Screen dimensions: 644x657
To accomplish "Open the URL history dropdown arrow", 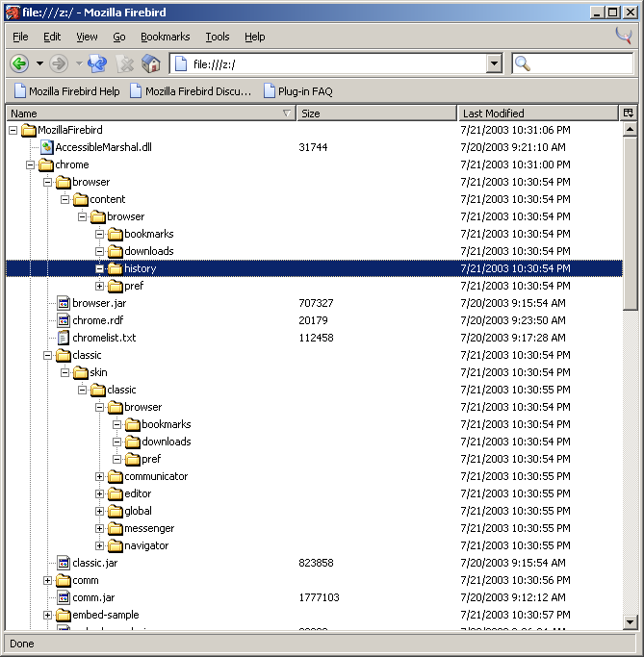I will (494, 63).
